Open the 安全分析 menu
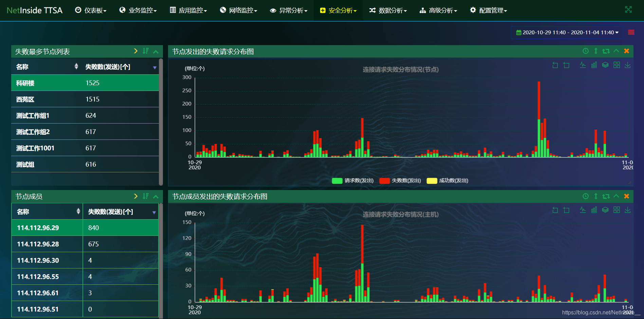Image resolution: width=644 pixels, height=319 pixels. point(338,11)
